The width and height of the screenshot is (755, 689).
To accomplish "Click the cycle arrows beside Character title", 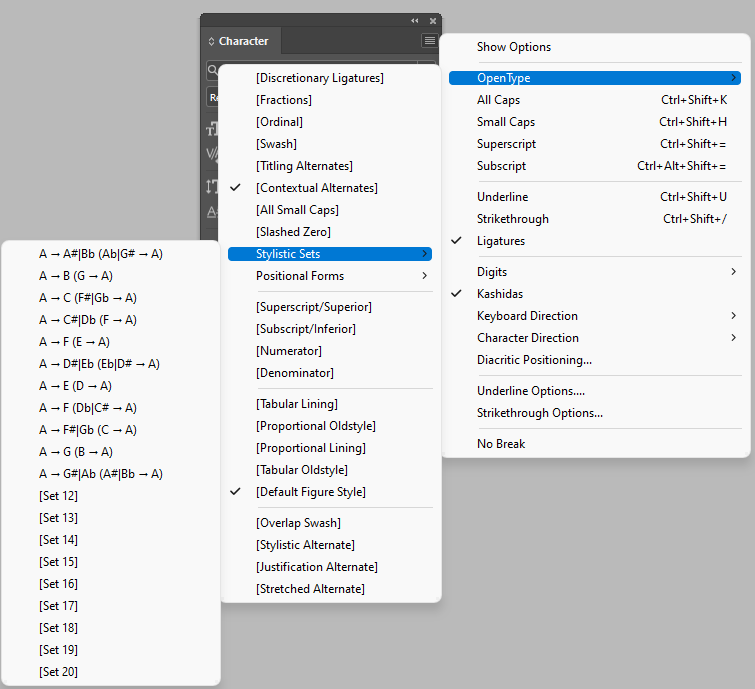I will 210,42.
